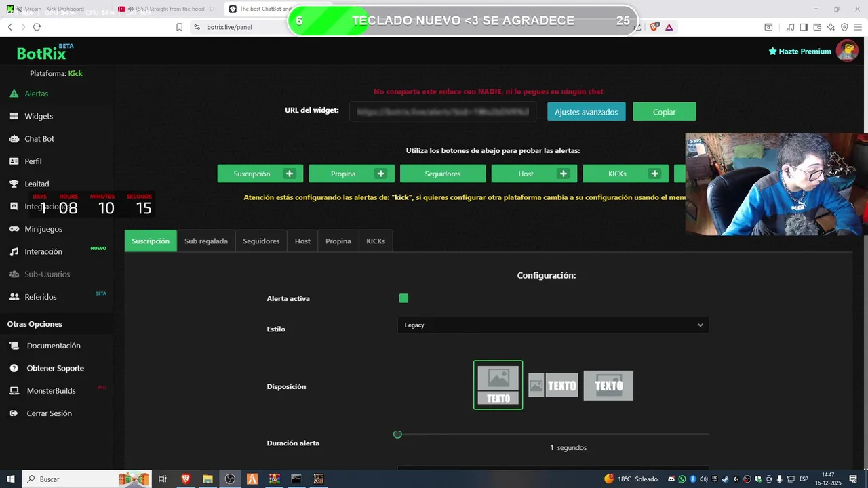
Task: Open the Perfil sidebar icon
Action: pos(14,161)
